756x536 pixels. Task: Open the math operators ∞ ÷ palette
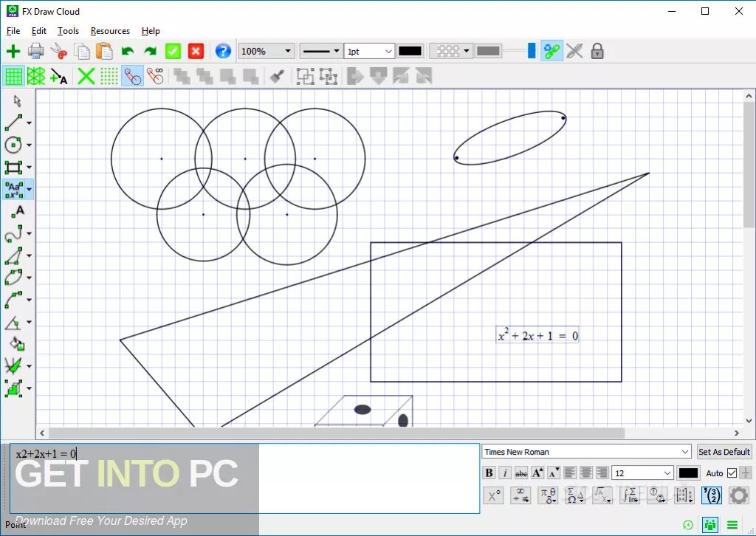pos(520,495)
